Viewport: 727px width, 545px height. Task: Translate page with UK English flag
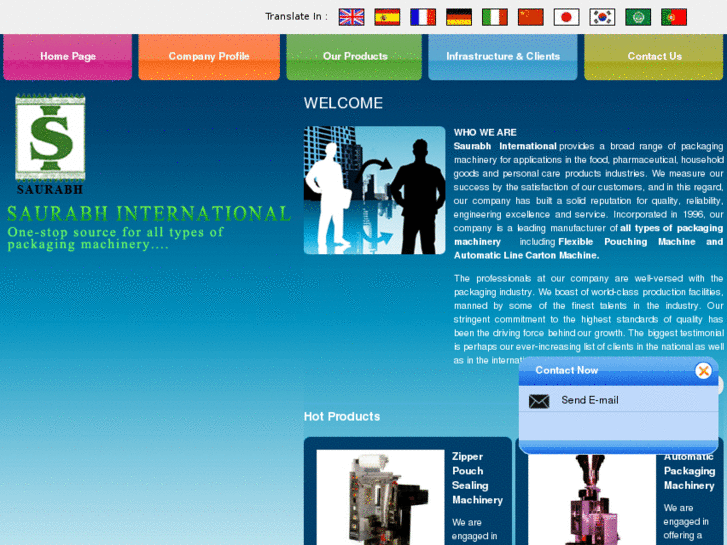click(351, 17)
